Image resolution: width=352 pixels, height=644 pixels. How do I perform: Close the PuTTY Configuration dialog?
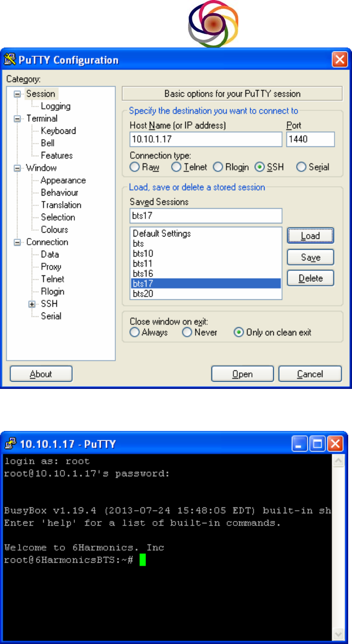339,60
